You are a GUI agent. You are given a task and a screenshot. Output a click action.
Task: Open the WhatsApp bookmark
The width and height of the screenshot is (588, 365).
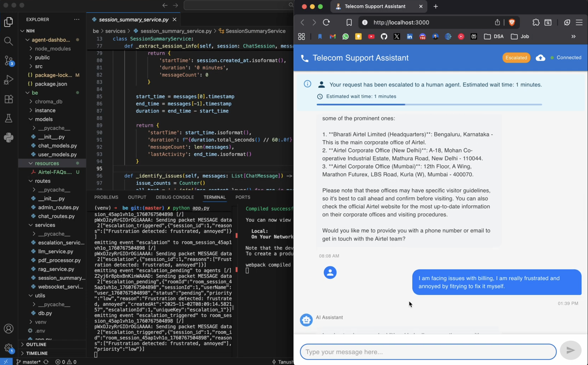pos(346,37)
